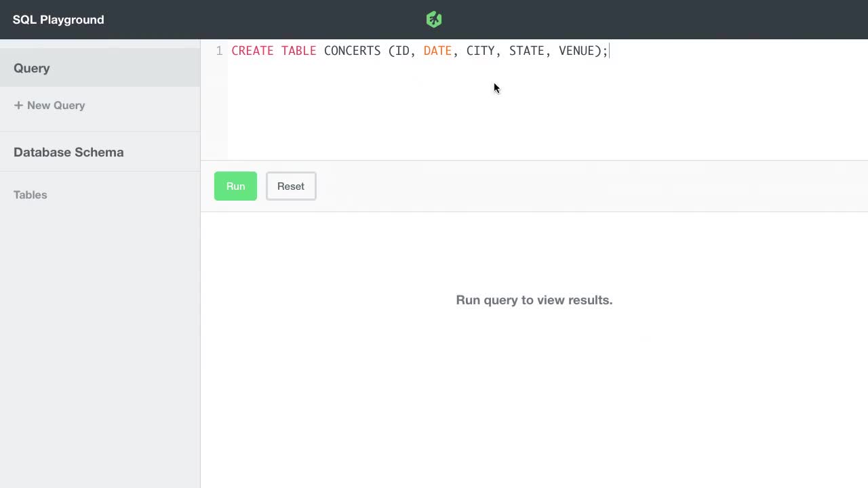This screenshot has height=488, width=868.
Task: Click the STATE column in the query
Action: click(527, 51)
